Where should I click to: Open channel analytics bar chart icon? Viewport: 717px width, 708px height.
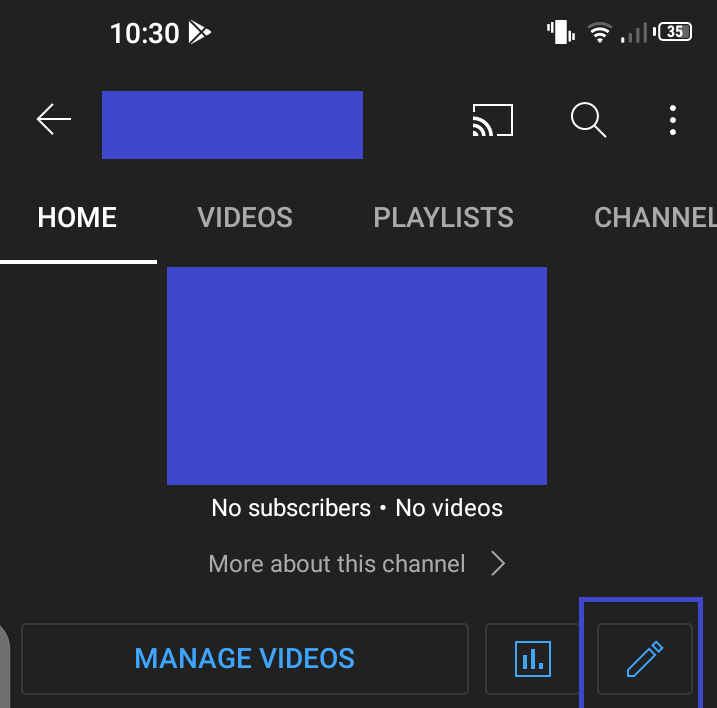(533, 659)
